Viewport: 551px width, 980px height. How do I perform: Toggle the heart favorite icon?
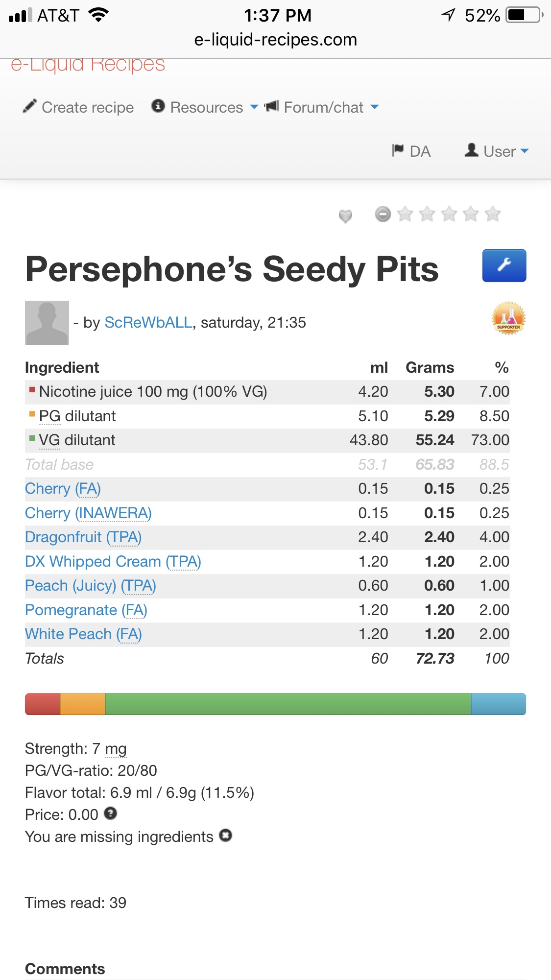coord(345,215)
